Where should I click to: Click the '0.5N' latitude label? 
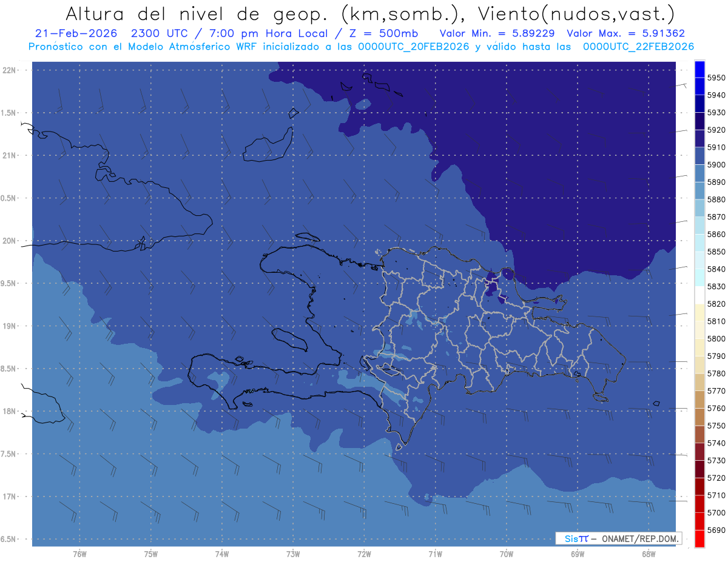[x=8, y=198]
